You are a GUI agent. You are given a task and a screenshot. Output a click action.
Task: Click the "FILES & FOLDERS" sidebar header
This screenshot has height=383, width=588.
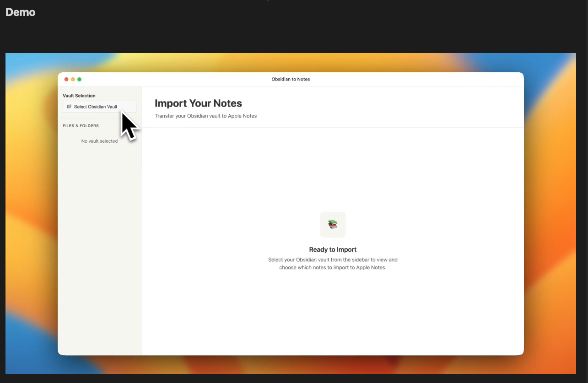81,125
